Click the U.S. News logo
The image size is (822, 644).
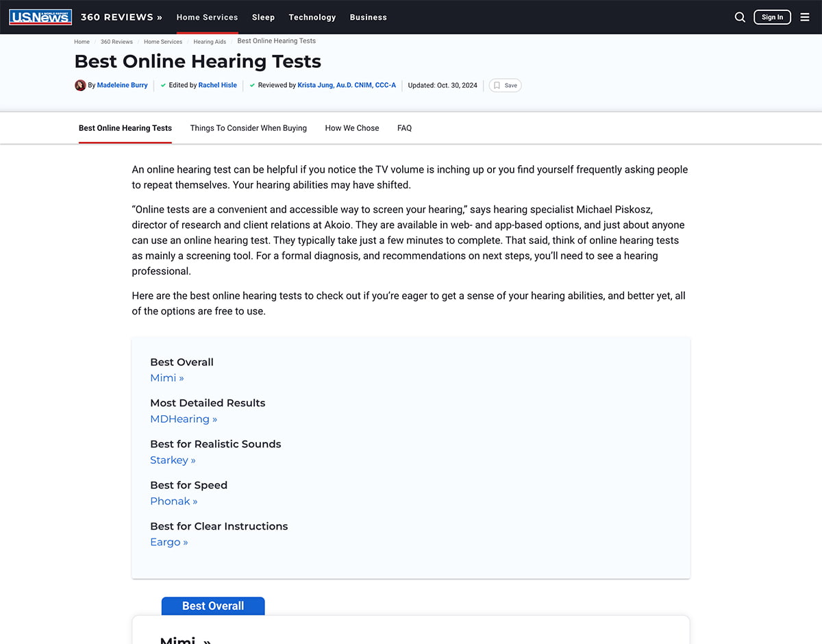40,17
